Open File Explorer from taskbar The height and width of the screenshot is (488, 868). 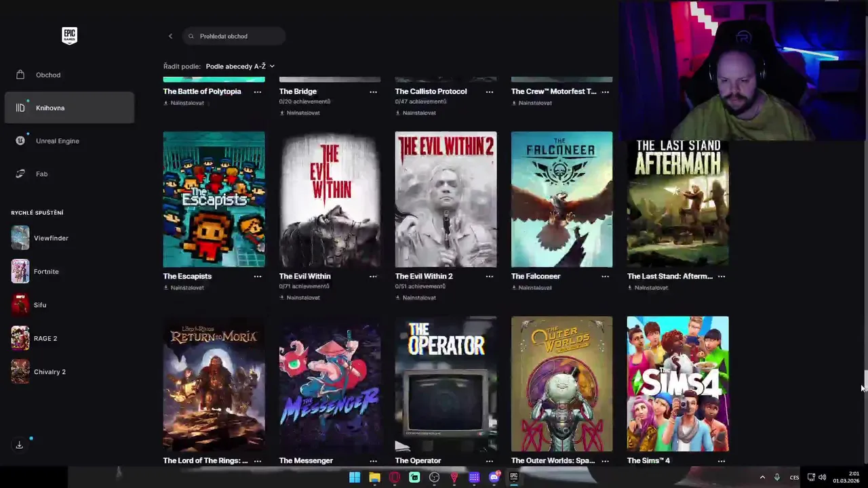pos(374,477)
